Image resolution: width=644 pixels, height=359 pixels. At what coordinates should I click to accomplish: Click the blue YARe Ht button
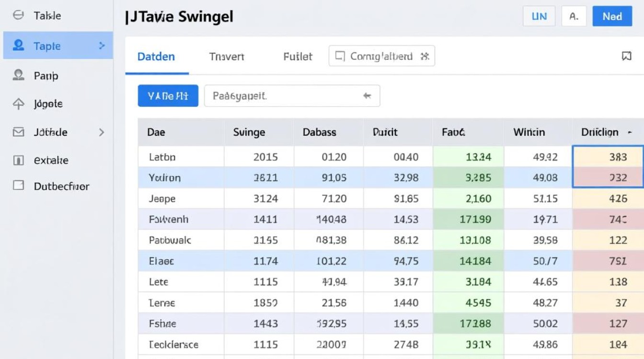coord(168,96)
